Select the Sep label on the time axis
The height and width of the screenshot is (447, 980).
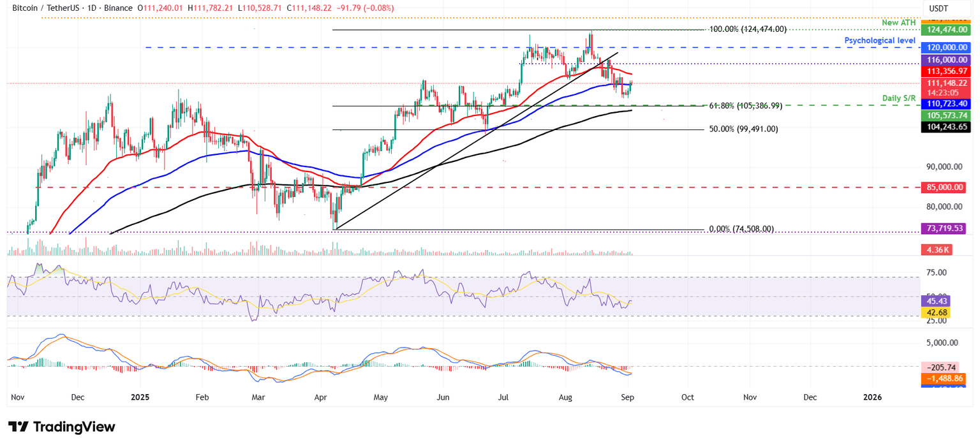point(628,397)
